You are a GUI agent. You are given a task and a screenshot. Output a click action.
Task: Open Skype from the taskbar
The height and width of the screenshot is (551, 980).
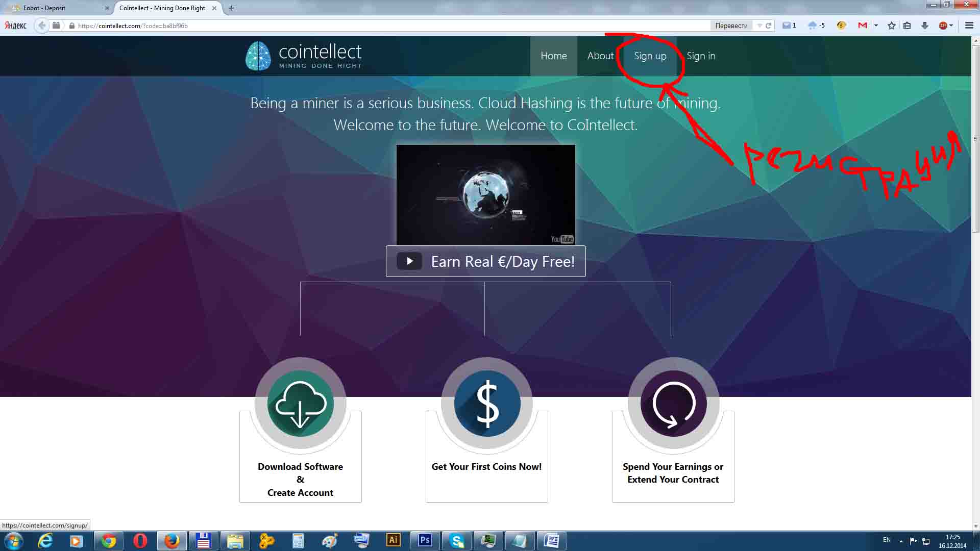[x=457, y=541]
